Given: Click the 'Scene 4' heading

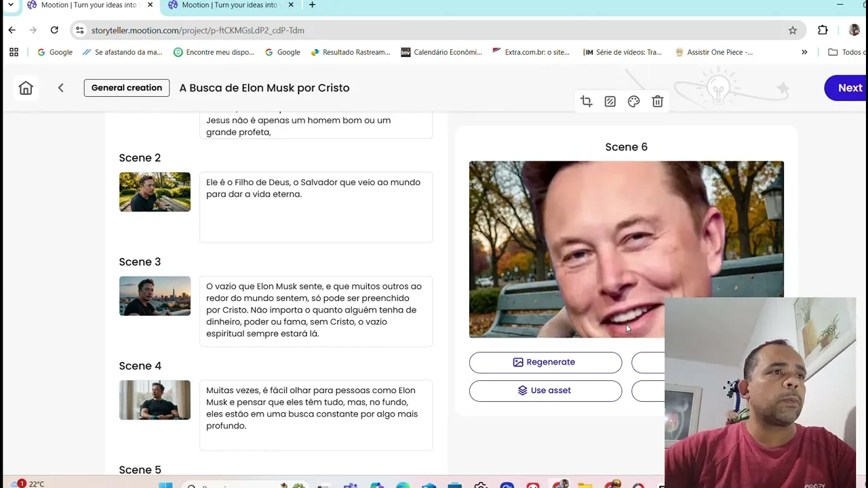Looking at the screenshot, I should pyautogui.click(x=140, y=366).
